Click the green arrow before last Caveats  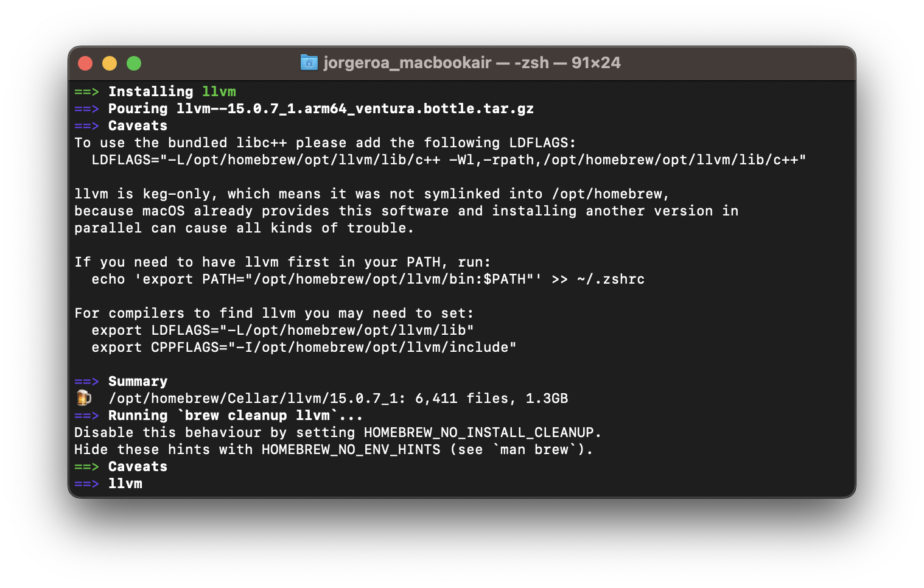86,467
